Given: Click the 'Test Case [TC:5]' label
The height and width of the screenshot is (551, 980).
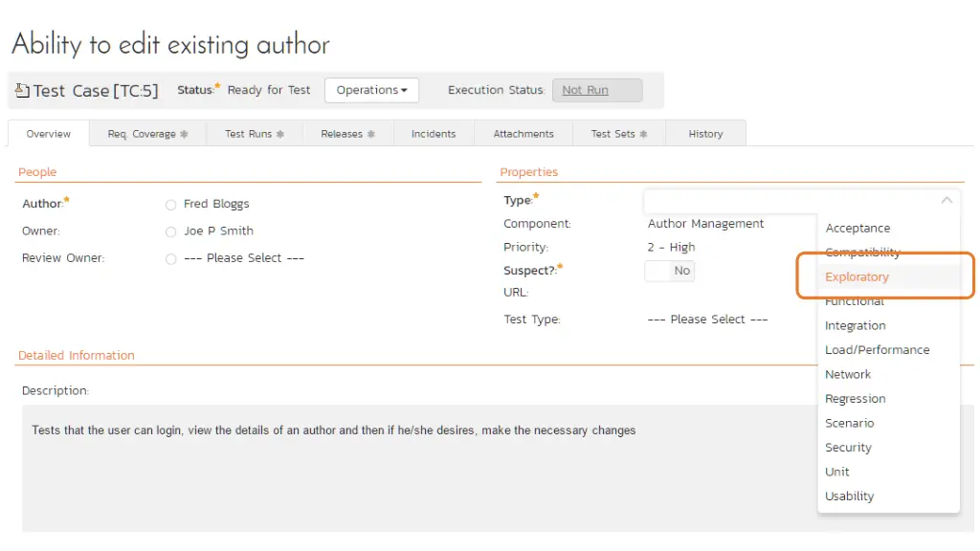Looking at the screenshot, I should (96, 91).
